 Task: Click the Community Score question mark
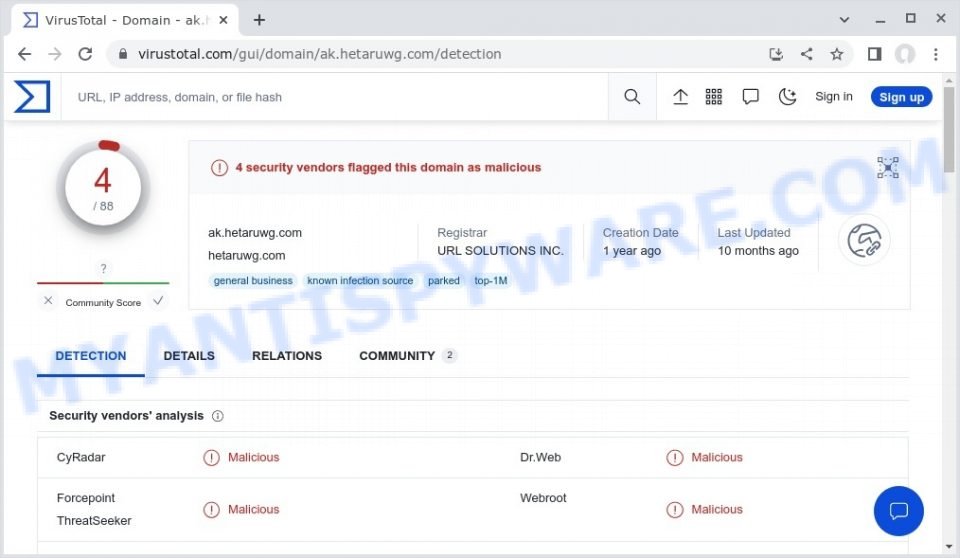coord(103,268)
